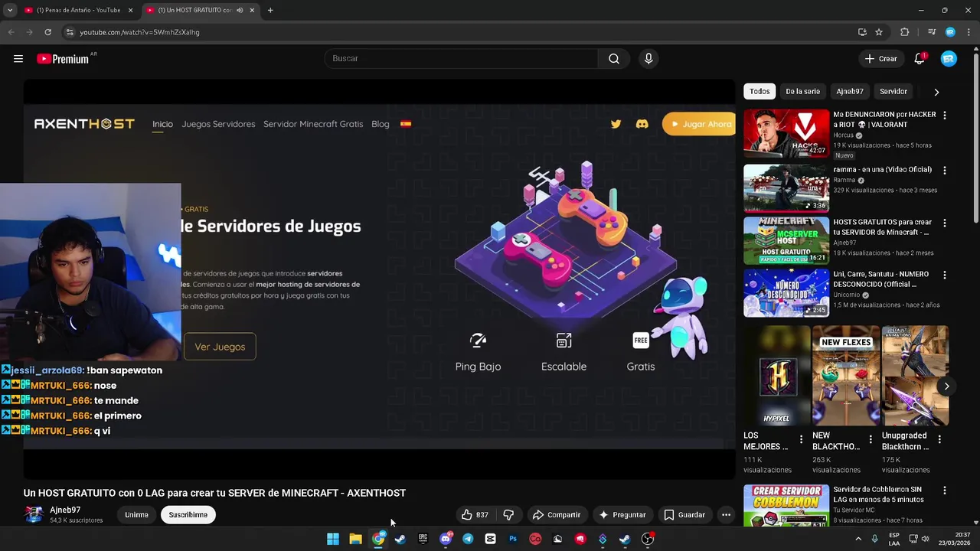Mute the audio-playing tab speaker icon
The image size is (980, 551).
point(240,10)
